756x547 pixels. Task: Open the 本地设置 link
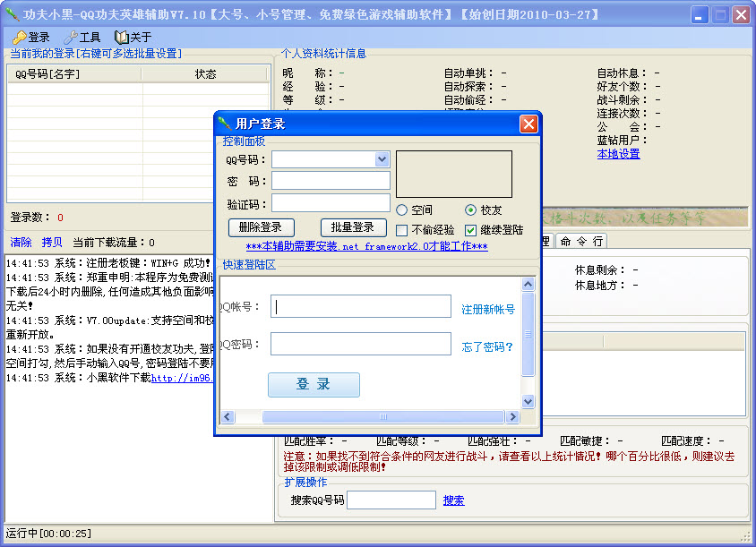coord(619,154)
